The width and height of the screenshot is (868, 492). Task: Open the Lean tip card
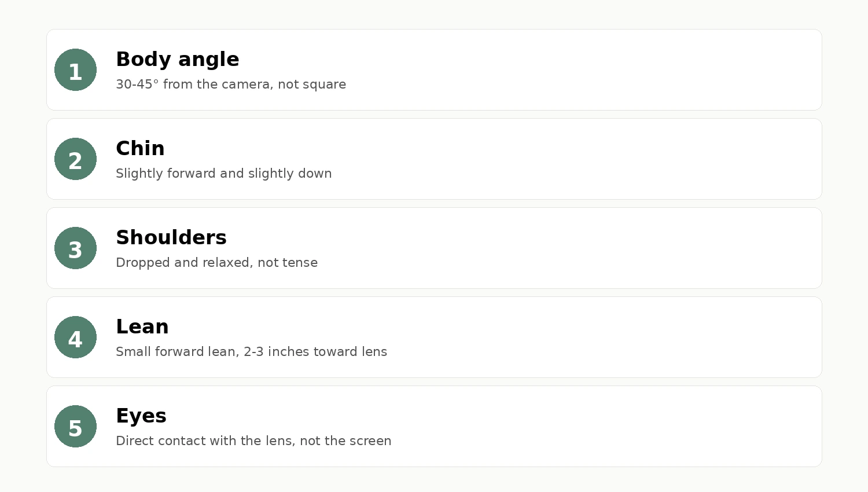434,337
